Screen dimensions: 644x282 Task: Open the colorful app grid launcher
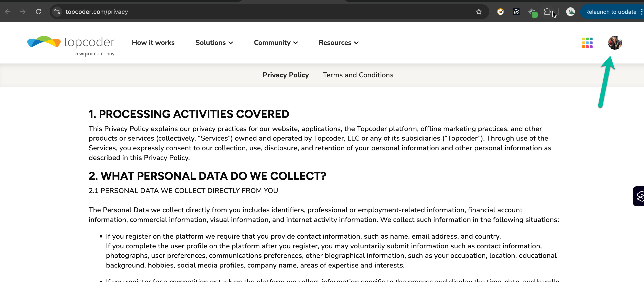pyautogui.click(x=587, y=43)
